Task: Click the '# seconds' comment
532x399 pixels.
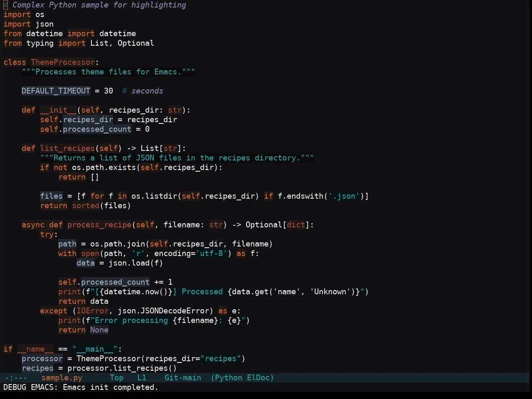Action: (x=143, y=91)
